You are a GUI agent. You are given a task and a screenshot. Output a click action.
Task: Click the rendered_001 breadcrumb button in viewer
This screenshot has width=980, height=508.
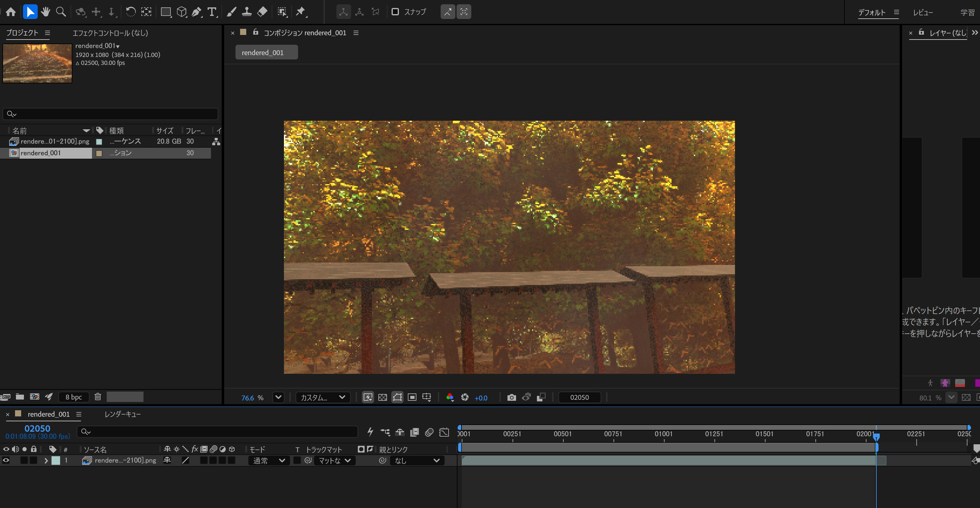266,52
